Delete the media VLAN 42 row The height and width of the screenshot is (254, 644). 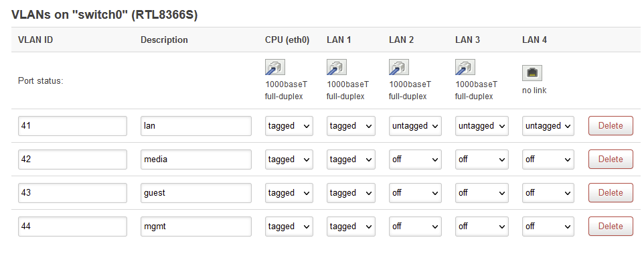(x=611, y=159)
